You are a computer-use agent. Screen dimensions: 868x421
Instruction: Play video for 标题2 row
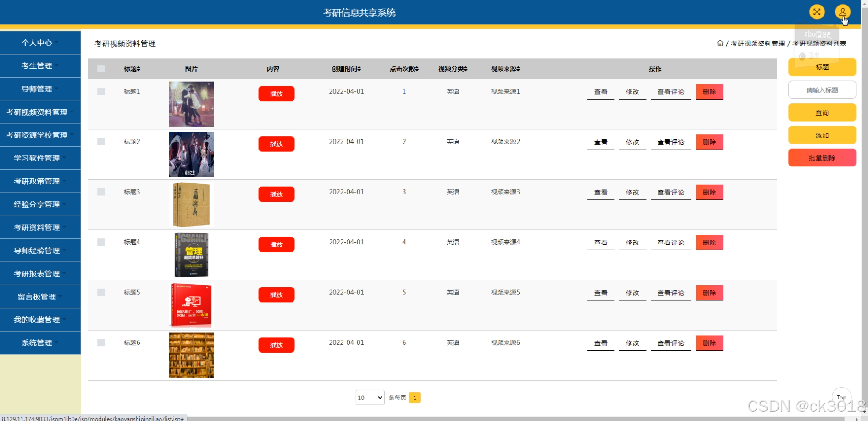(276, 144)
